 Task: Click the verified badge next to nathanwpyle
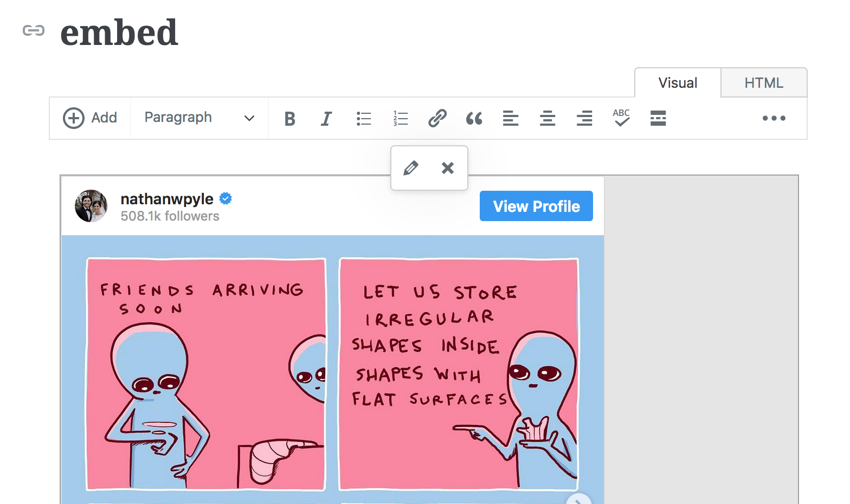pos(226,199)
